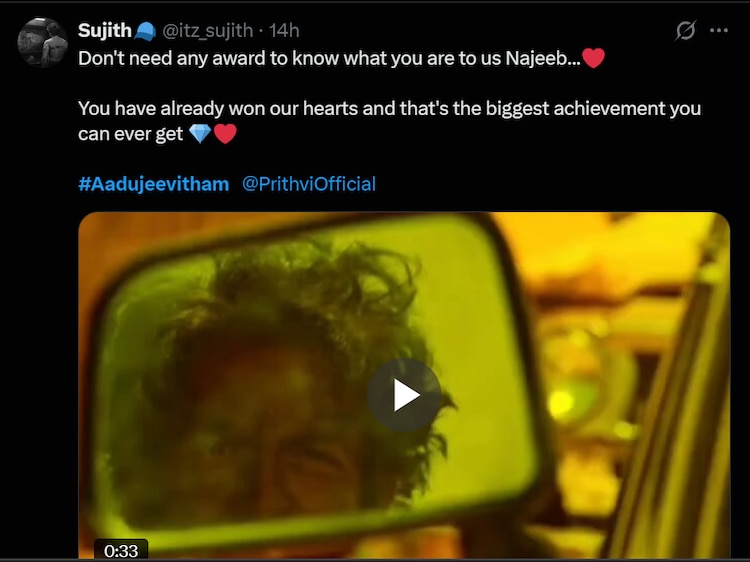
Task: Click the red heart after "Najeeb..."
Action: pyautogui.click(x=594, y=58)
